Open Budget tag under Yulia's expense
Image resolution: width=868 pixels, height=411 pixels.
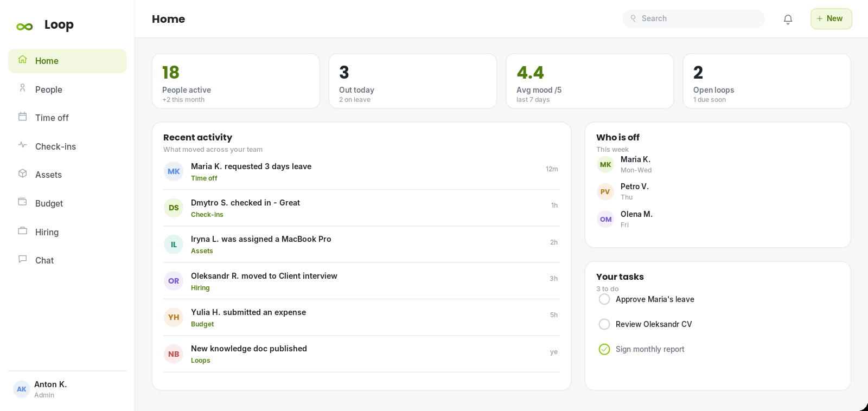(x=202, y=324)
